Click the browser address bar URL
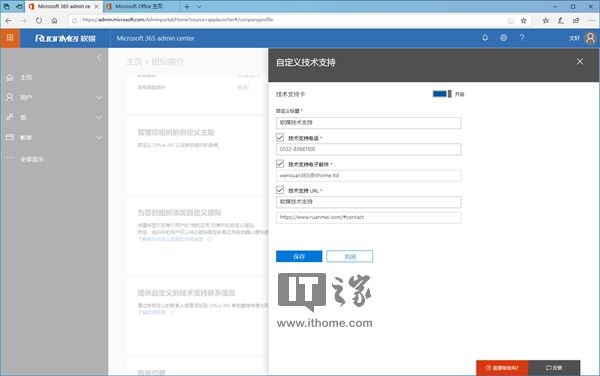This screenshot has width=600, height=376. point(178,20)
